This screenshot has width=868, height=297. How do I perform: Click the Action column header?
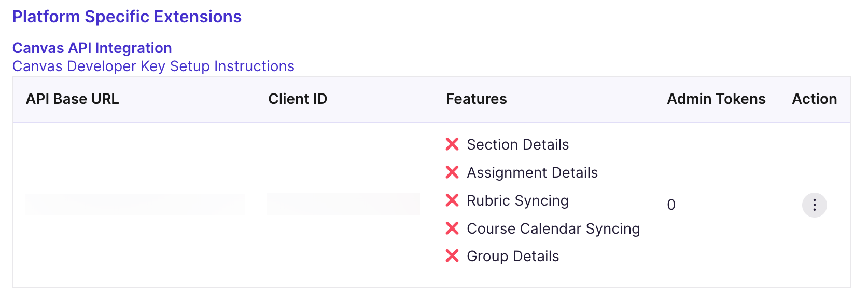click(815, 99)
